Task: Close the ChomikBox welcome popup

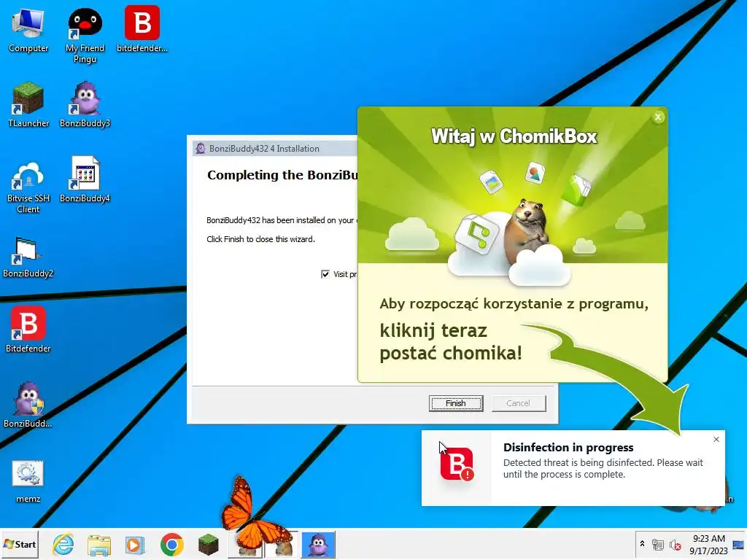Action: (x=659, y=117)
